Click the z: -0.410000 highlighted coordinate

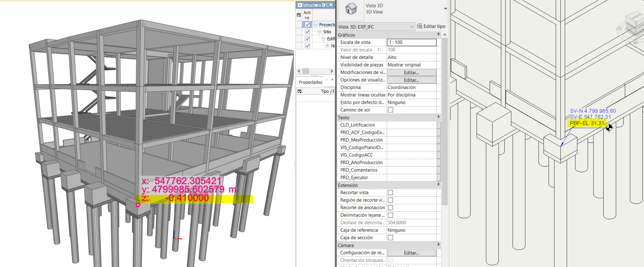[194, 199]
